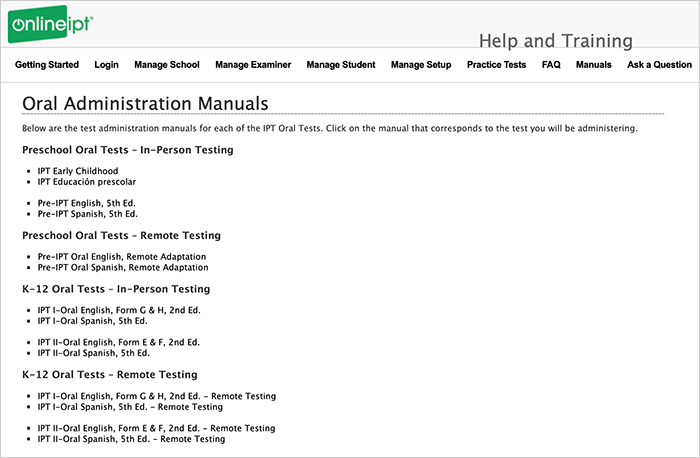Open IPT I-Oral English Remote Testing manual
Screen dimensions: 700x458
tap(157, 396)
